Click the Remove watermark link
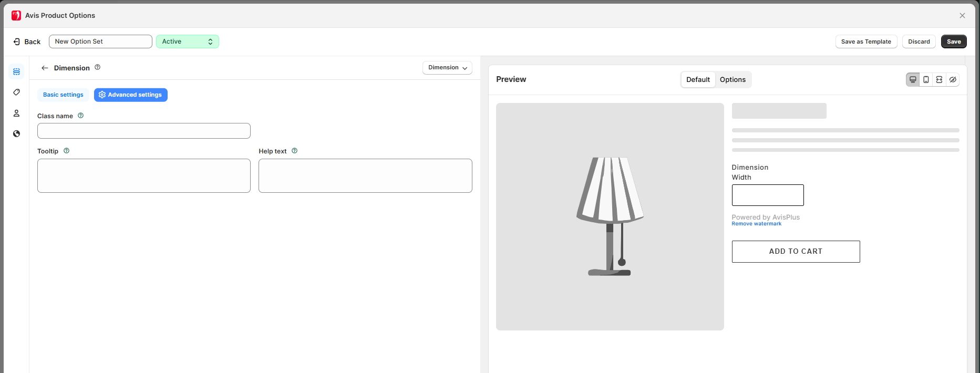 click(756, 224)
